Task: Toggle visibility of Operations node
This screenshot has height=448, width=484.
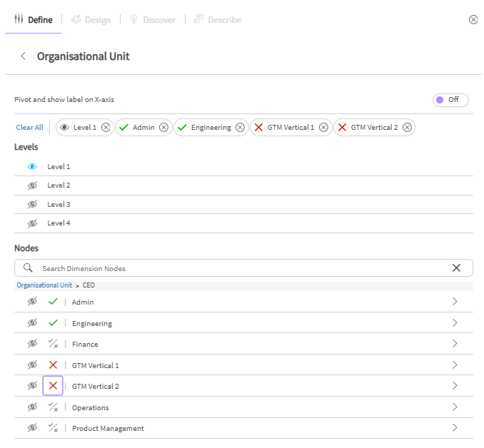Action: 32,407
